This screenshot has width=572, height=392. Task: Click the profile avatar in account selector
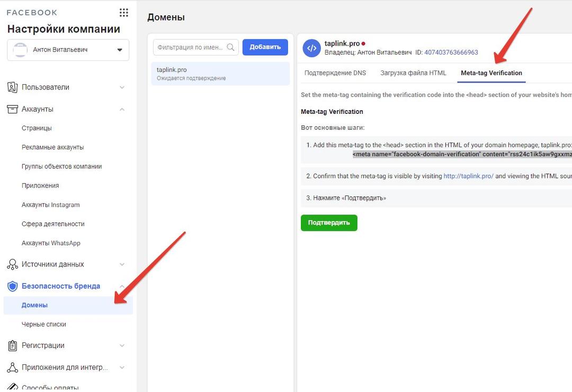[20, 50]
